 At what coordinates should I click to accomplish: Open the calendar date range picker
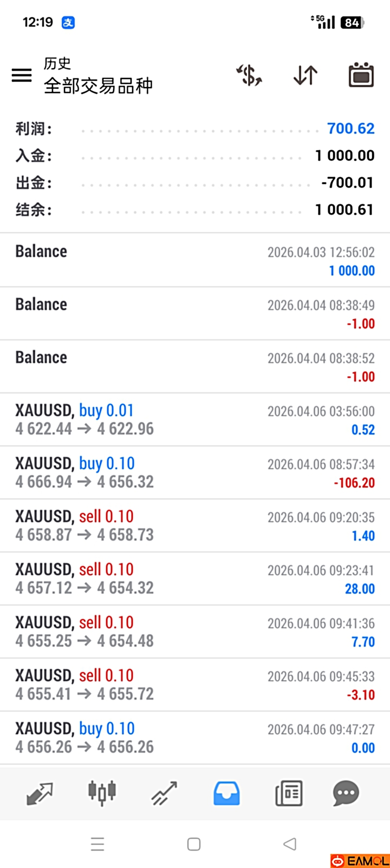click(361, 75)
